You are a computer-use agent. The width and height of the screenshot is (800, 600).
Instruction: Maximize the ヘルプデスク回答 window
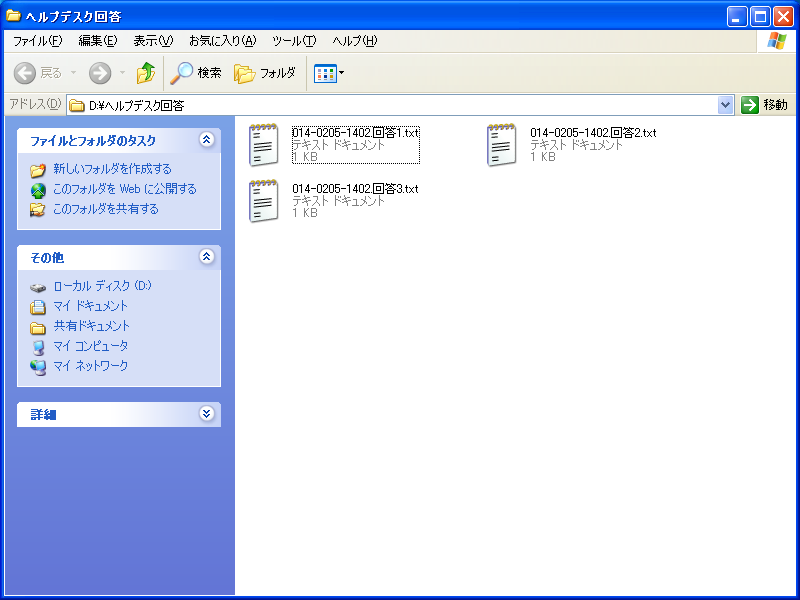click(760, 17)
